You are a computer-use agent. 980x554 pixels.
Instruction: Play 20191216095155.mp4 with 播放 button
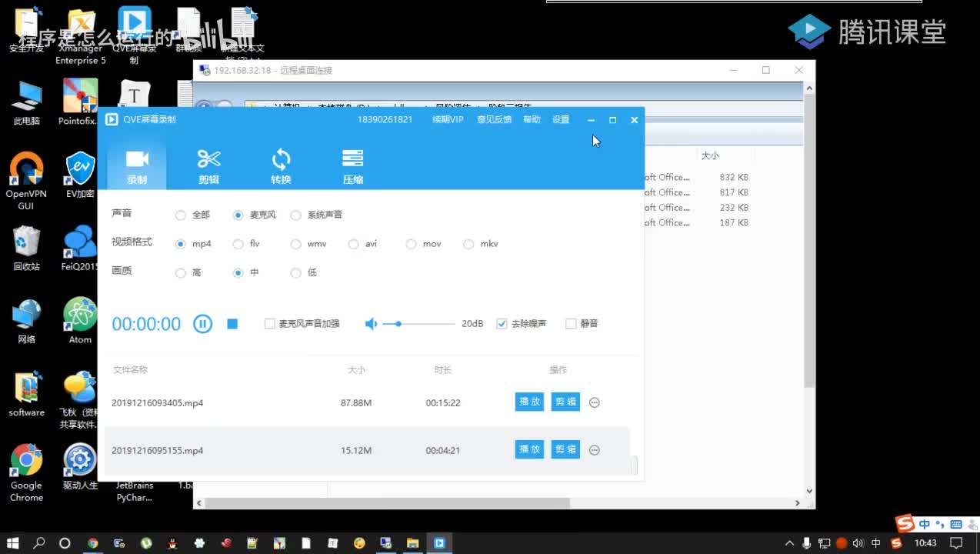[529, 449]
